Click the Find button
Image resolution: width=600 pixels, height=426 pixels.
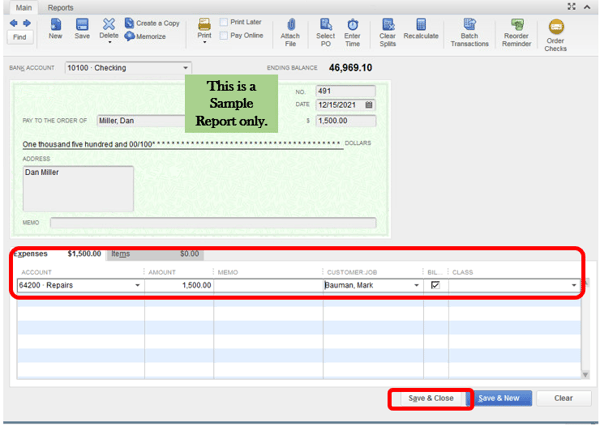click(20, 37)
